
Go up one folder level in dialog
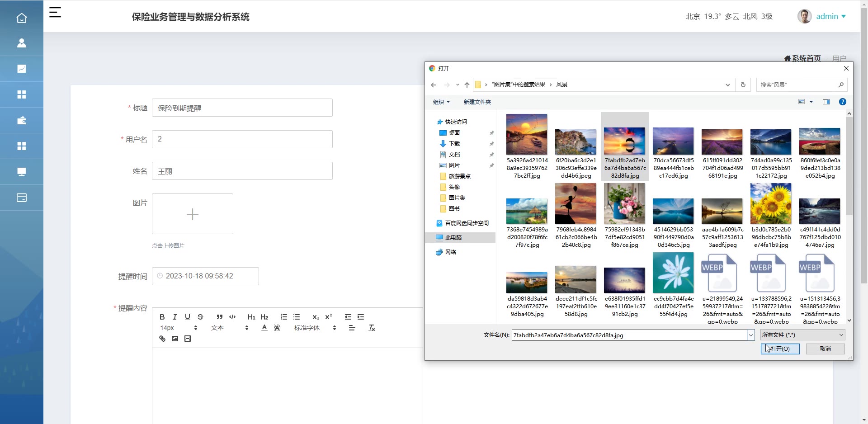[467, 85]
